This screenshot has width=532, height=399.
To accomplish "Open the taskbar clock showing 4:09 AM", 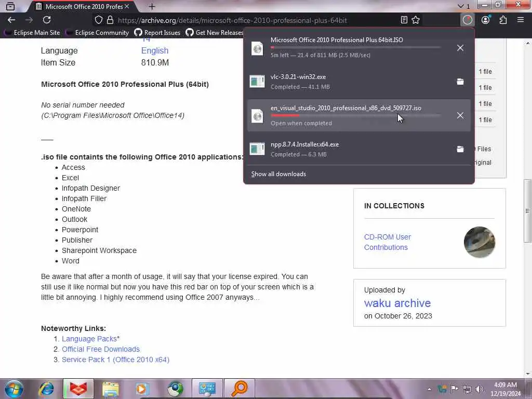I will pos(505,389).
